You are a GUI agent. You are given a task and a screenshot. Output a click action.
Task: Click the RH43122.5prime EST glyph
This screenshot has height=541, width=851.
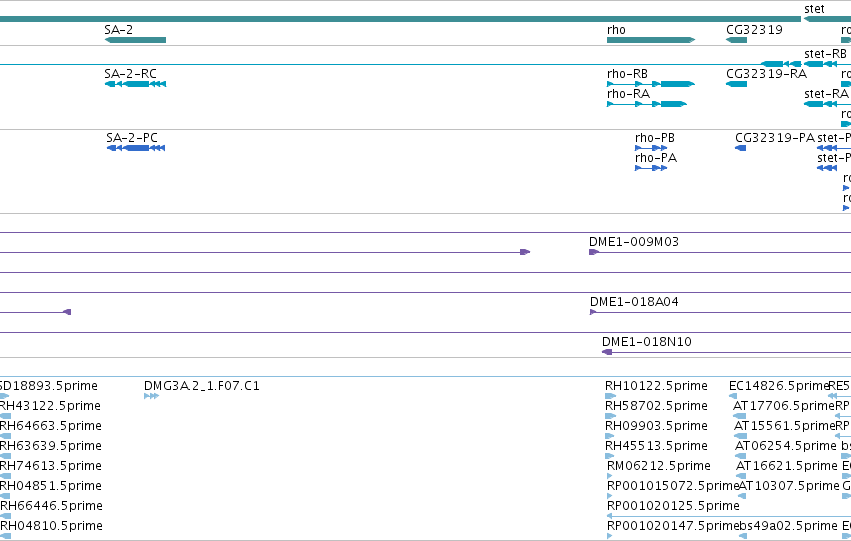[x=5, y=416]
